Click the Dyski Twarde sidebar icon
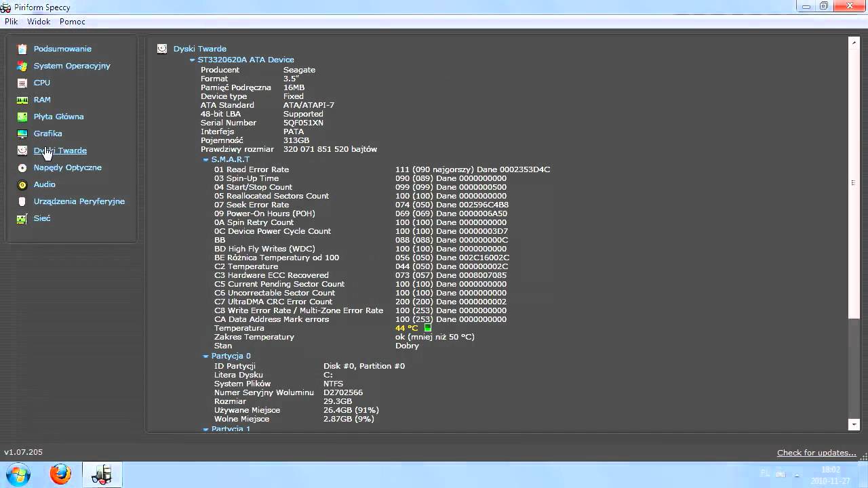The width and height of the screenshot is (868, 488). pyautogui.click(x=22, y=150)
